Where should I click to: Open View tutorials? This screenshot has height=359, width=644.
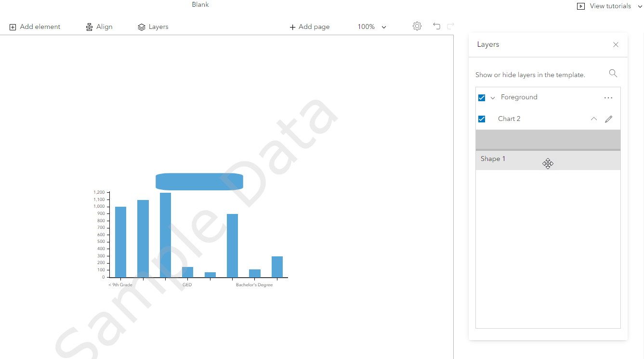609,6
